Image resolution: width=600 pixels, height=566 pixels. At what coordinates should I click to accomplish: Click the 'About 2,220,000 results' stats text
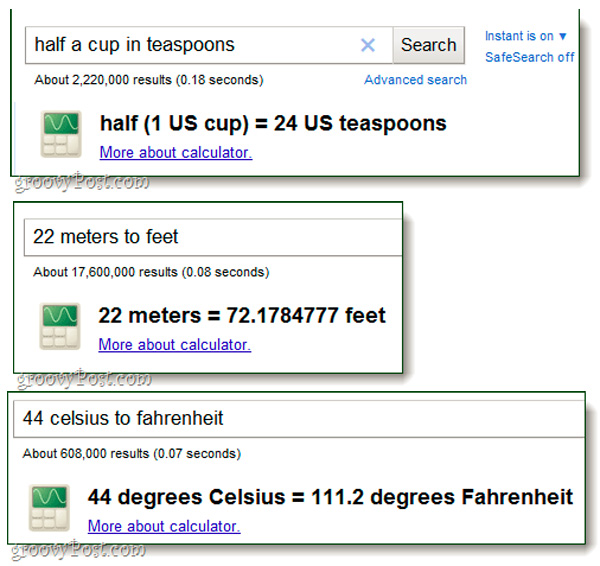148,80
